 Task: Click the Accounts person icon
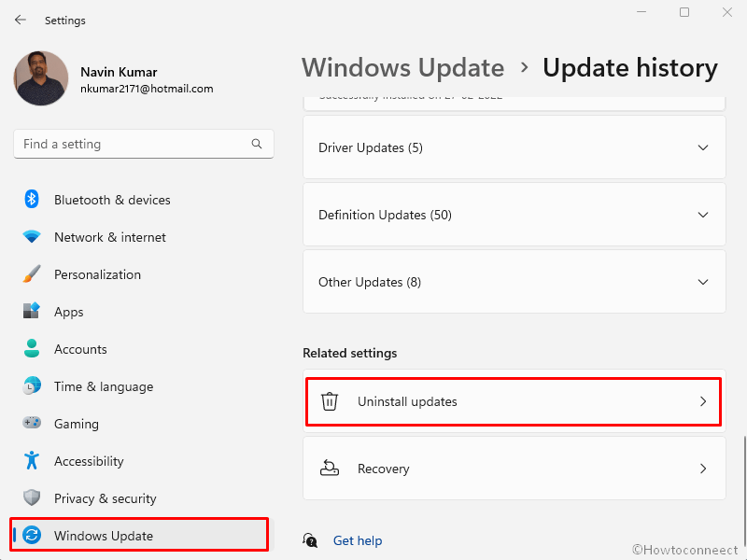coord(32,348)
